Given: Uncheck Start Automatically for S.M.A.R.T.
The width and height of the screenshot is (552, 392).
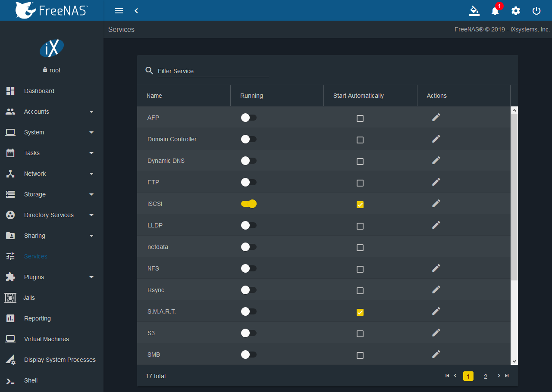Looking at the screenshot, I should [x=360, y=312].
